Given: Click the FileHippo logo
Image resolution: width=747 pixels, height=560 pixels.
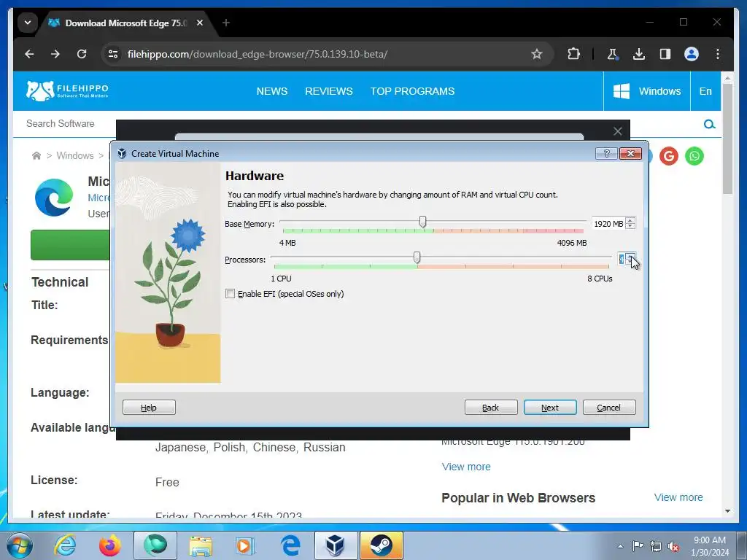Looking at the screenshot, I should tap(67, 90).
